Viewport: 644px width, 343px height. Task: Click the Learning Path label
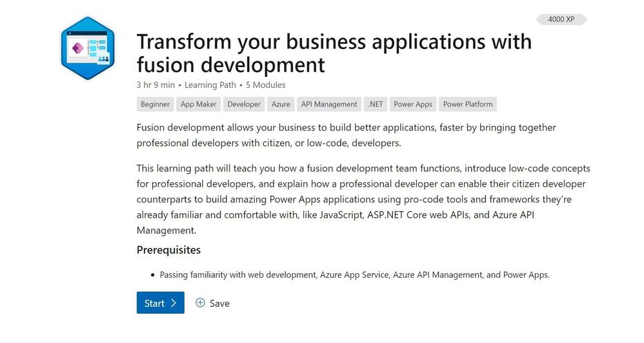212,85
